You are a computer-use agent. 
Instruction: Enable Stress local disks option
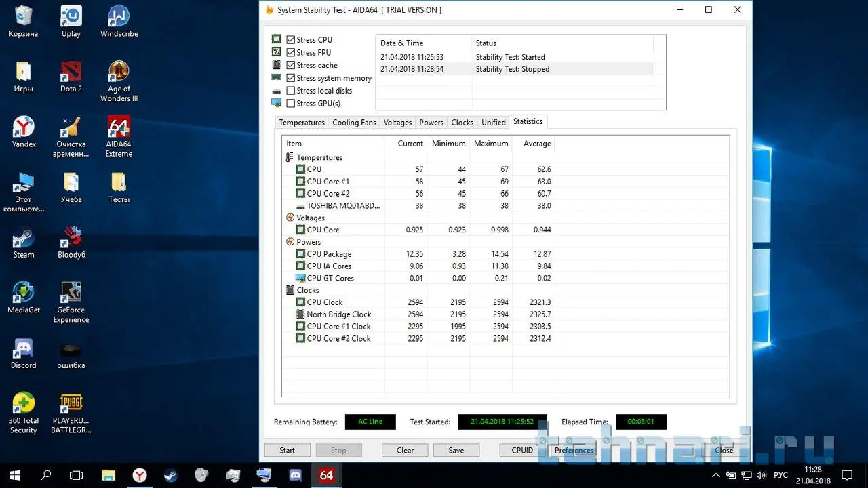(x=291, y=91)
